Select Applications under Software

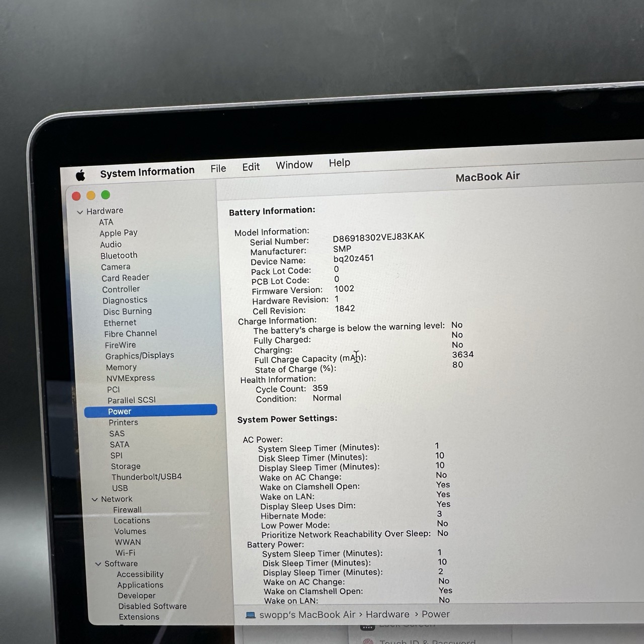(x=140, y=585)
